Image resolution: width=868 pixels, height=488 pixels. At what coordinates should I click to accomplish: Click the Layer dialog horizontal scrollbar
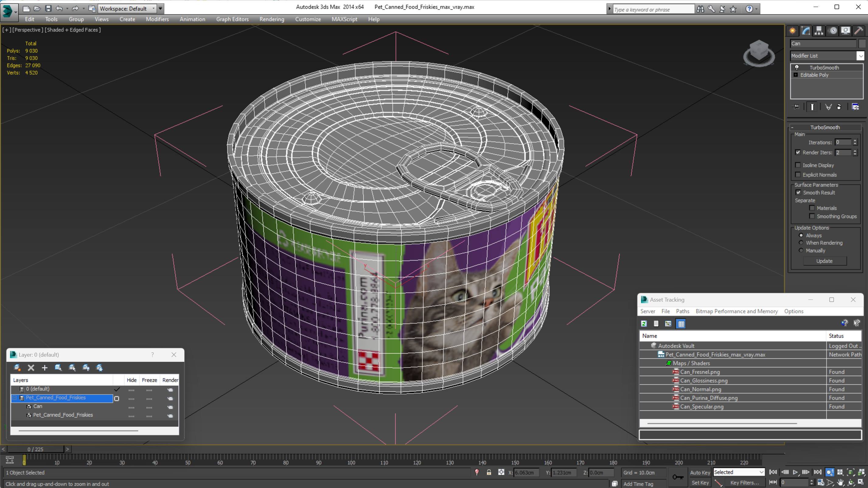[x=78, y=431]
